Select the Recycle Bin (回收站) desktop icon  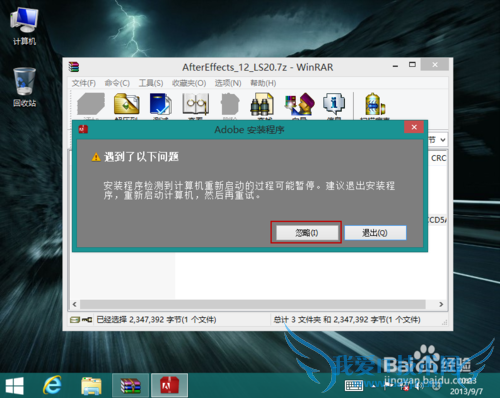click(x=24, y=87)
